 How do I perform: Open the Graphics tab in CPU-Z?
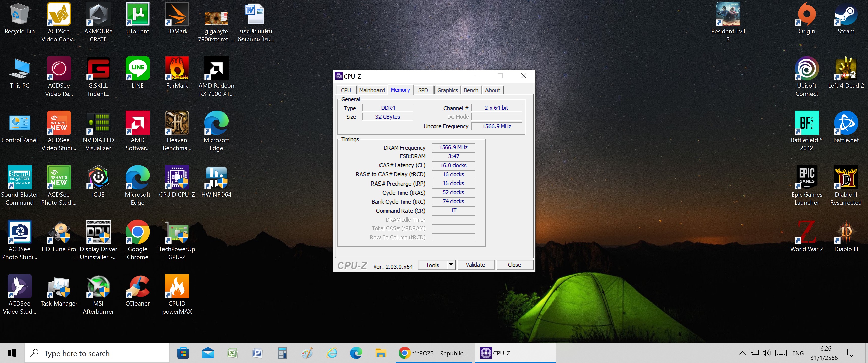pyautogui.click(x=447, y=90)
